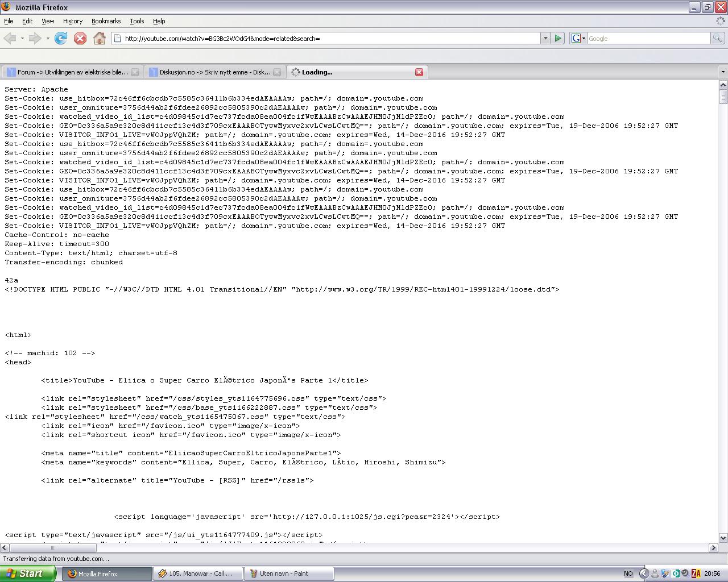
Task: Click the Firefox throbber activity icon
Action: 722,21
